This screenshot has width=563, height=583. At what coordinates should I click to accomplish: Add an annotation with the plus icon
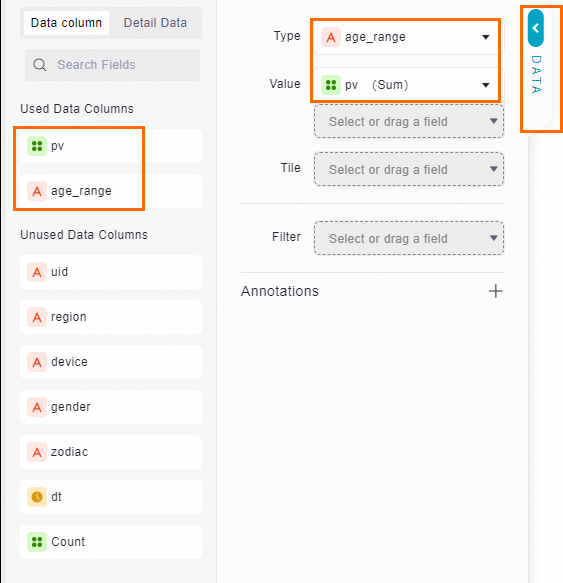[495, 291]
